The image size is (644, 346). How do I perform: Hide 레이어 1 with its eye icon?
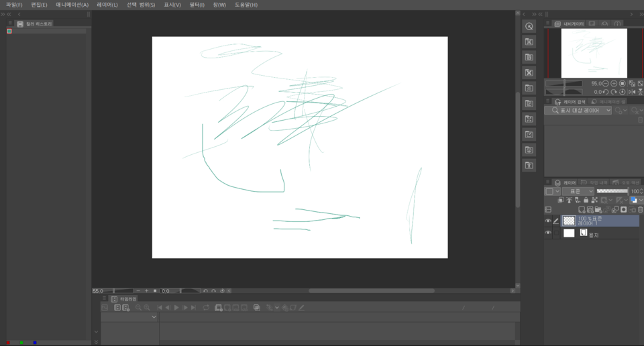click(x=548, y=221)
